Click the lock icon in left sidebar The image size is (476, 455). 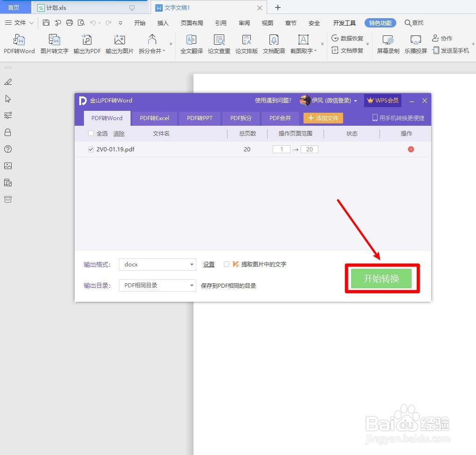(x=8, y=132)
